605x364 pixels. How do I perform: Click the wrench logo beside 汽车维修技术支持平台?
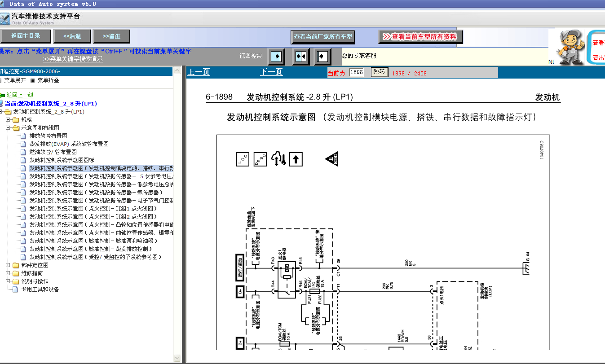click(x=5, y=19)
